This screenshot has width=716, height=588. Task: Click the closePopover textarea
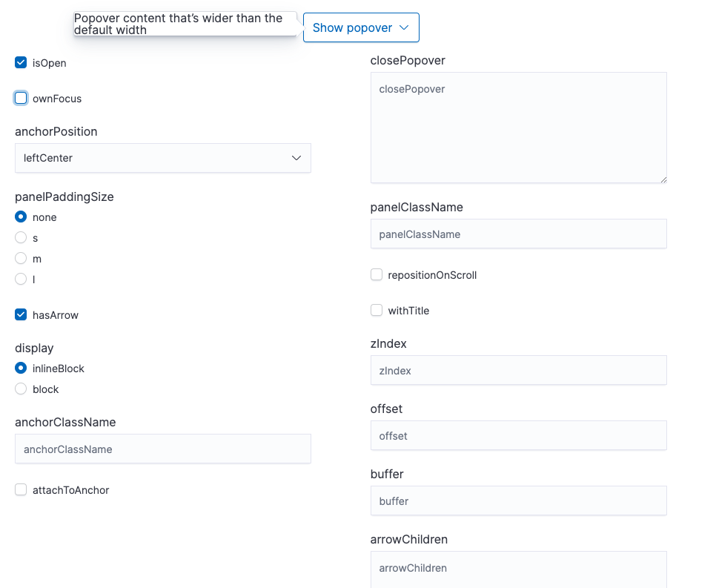(x=518, y=126)
